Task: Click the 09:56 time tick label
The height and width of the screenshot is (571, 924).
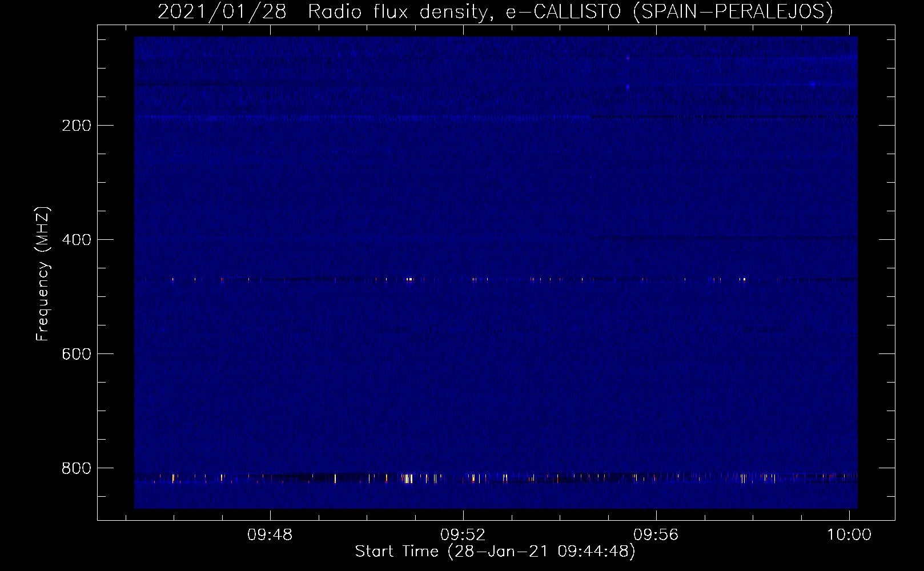Action: pos(656,535)
